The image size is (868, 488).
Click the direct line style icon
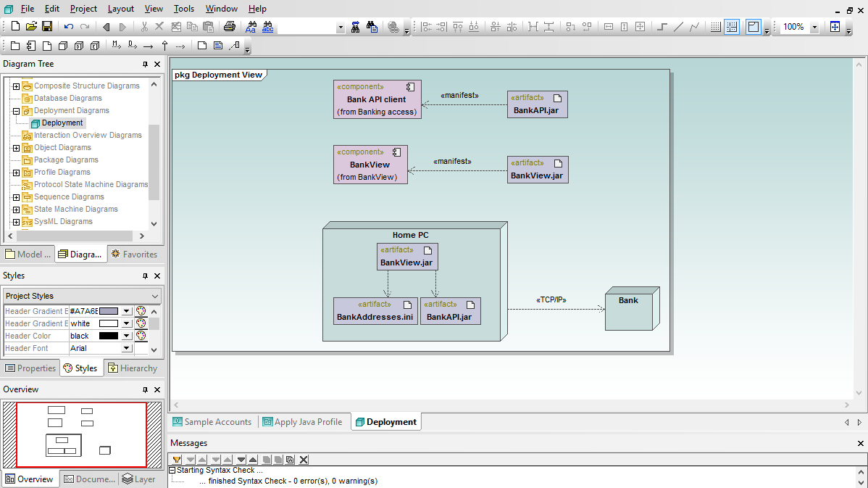pyautogui.click(x=678, y=27)
